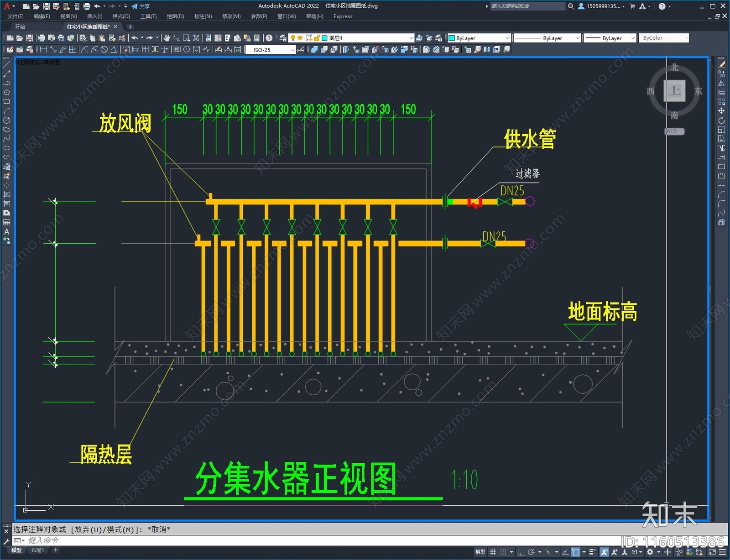Click the cyan color swatch of layer 图层4

324,38
